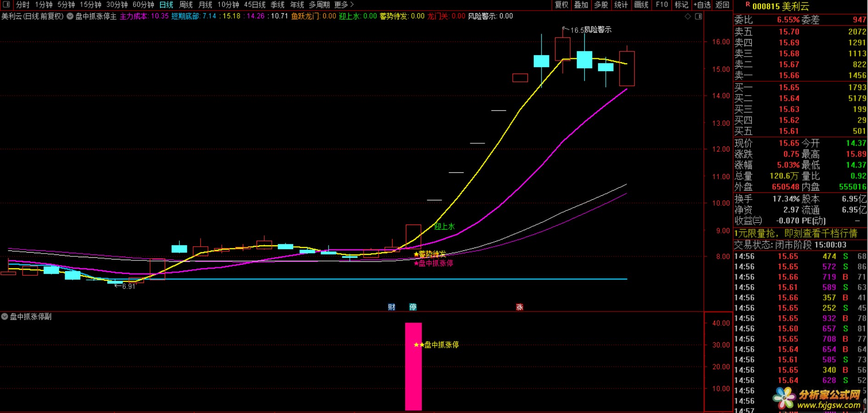Image resolution: width=868 pixels, height=413 pixels.
Task: Click the 卖一 price 15.66
Action: tap(789, 75)
